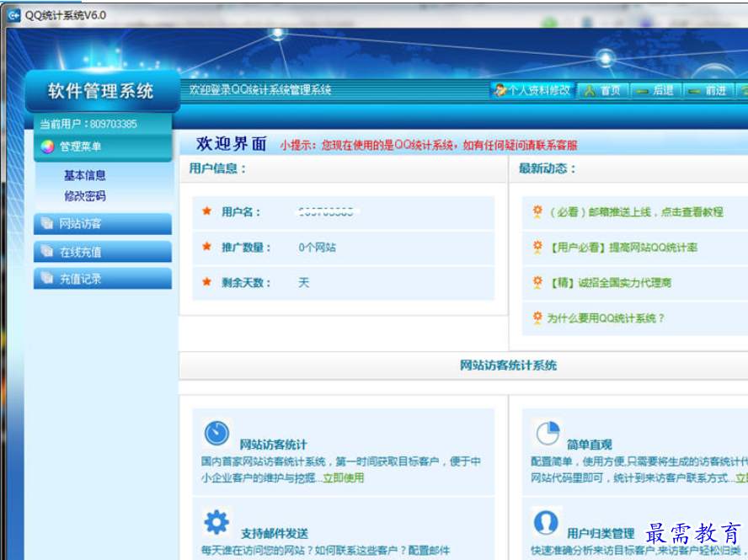748x560 pixels.
Task: Collapse the 管理菜单 section header
Action: [103, 147]
